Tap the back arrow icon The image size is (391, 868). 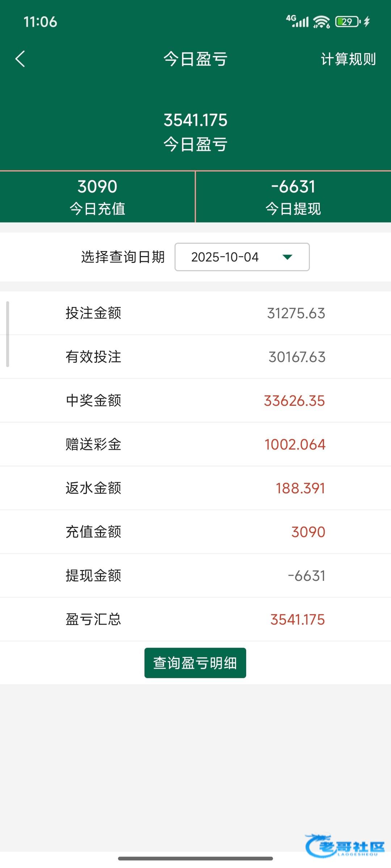20,59
